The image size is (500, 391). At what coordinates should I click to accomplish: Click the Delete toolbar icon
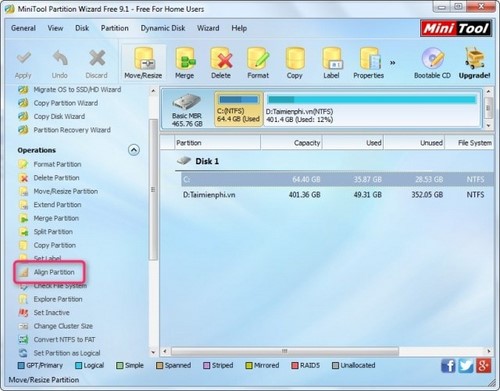pos(221,58)
